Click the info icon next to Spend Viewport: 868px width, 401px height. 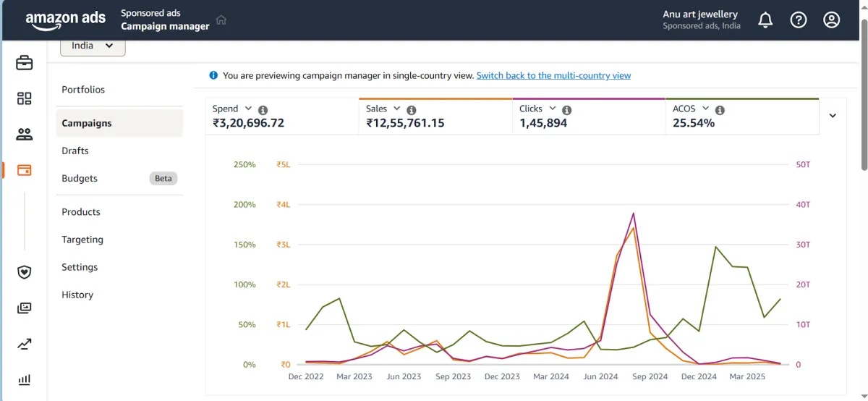263,110
